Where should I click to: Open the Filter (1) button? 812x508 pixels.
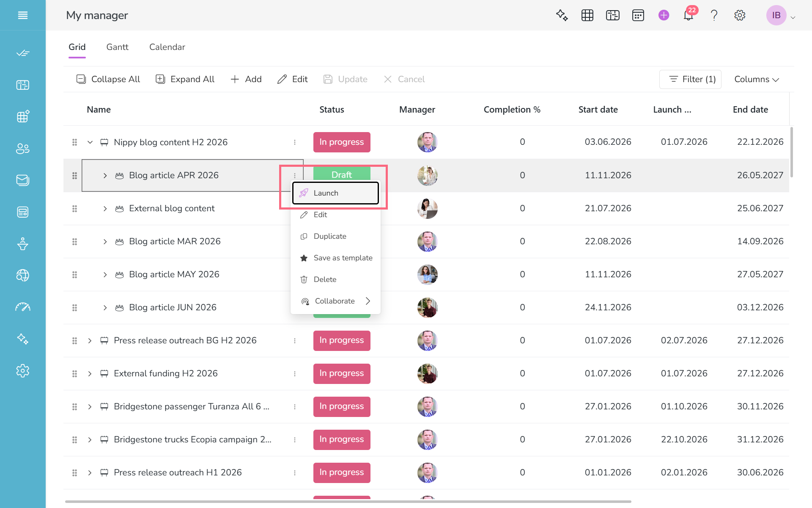(x=690, y=79)
